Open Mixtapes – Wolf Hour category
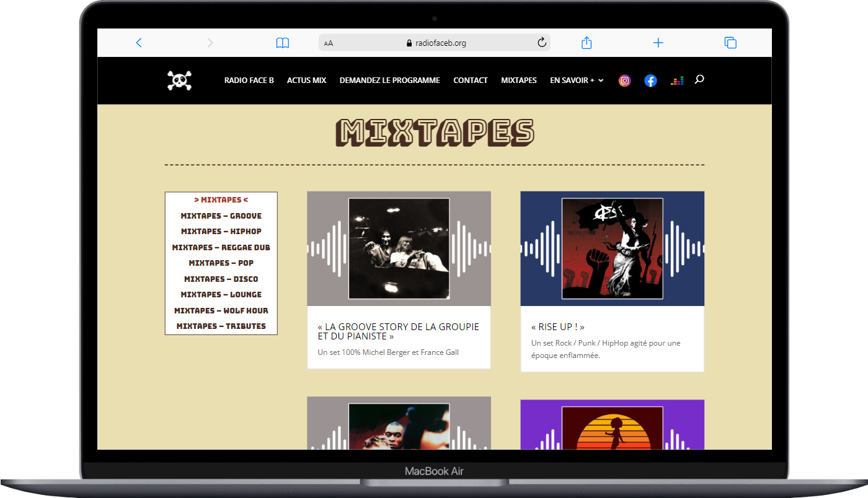Image resolution: width=868 pixels, height=498 pixels. pyautogui.click(x=221, y=310)
